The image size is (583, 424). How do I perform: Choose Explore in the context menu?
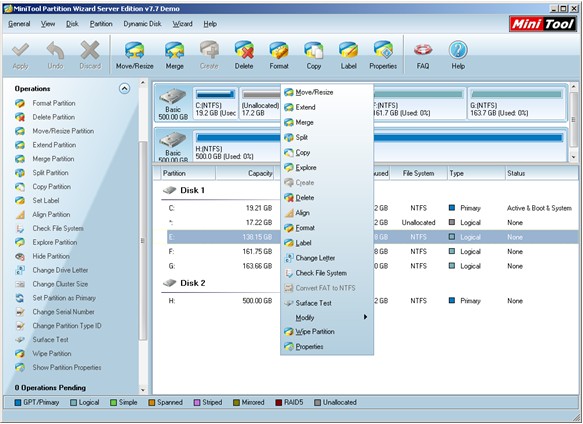click(327, 168)
